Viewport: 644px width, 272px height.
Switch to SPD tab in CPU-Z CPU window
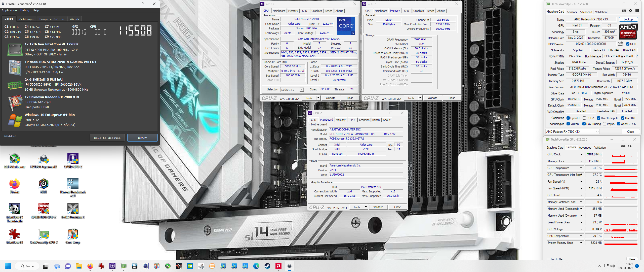tap(304, 11)
